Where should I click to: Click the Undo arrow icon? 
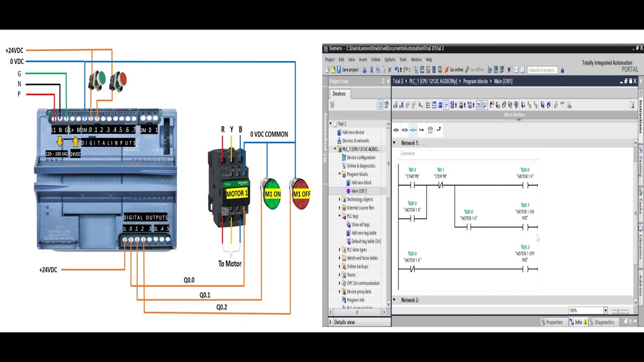coord(397,70)
